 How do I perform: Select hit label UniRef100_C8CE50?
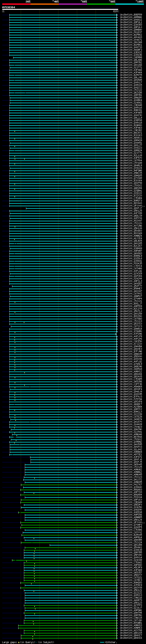coord(131,341)
